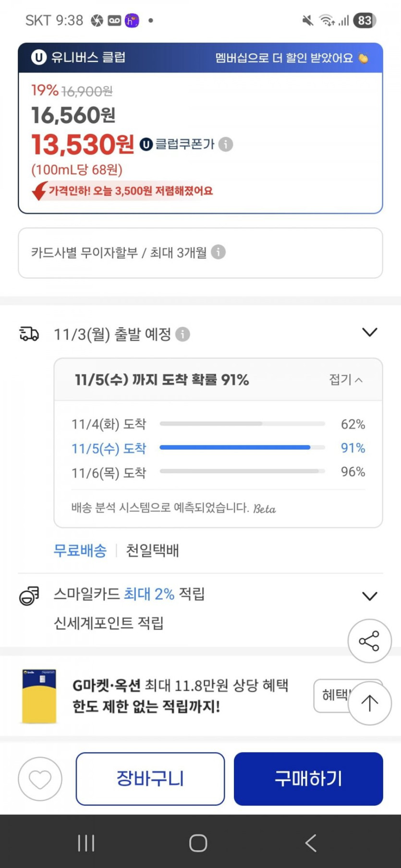
Task: Tap the Smile Card points icon
Action: (x=29, y=595)
